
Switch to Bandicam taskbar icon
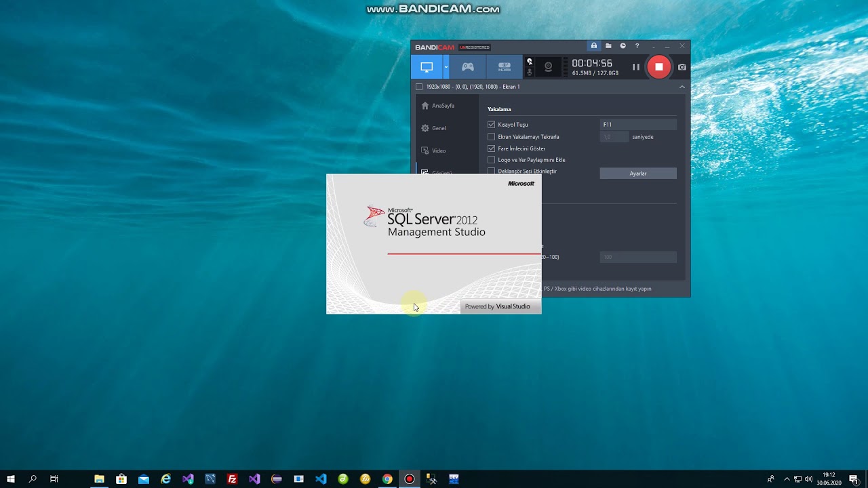(x=409, y=479)
